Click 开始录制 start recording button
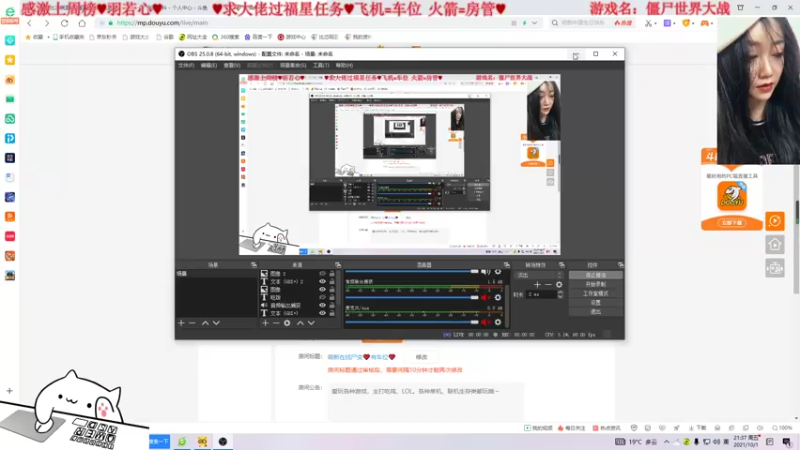 click(x=595, y=284)
